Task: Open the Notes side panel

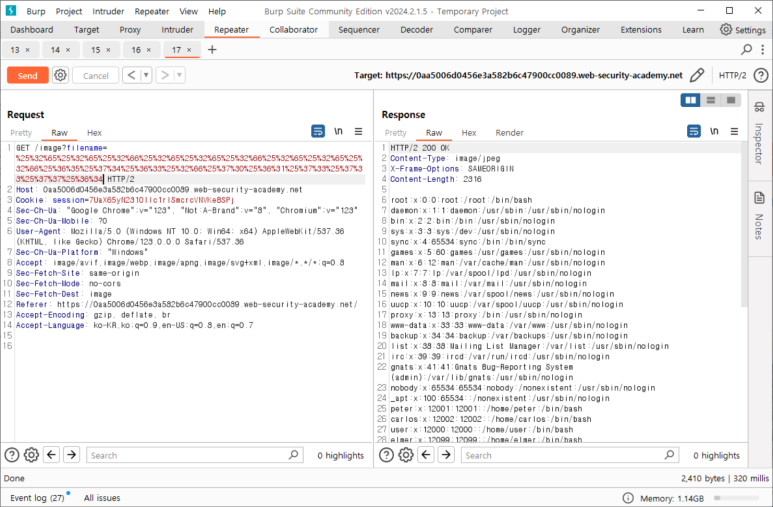Action: [759, 217]
